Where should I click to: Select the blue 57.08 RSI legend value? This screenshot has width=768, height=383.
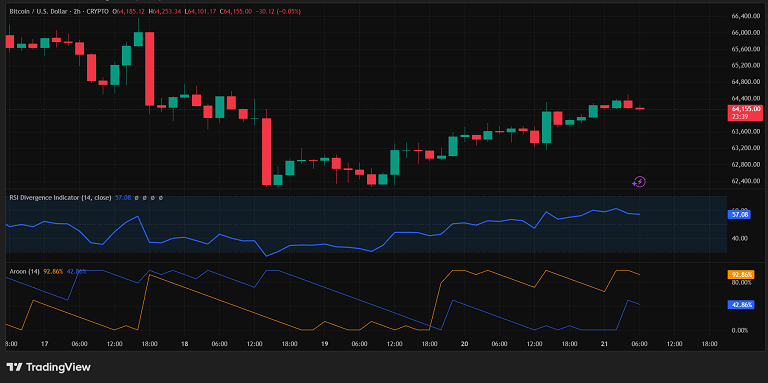point(123,198)
